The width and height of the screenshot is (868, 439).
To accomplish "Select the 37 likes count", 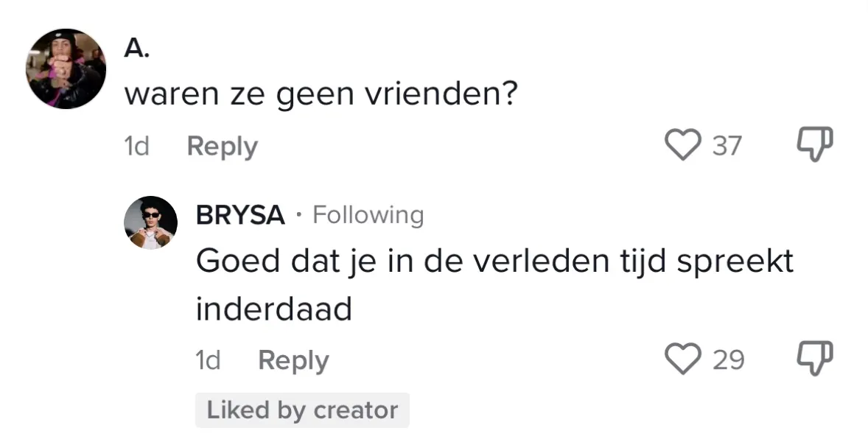I will [x=727, y=145].
